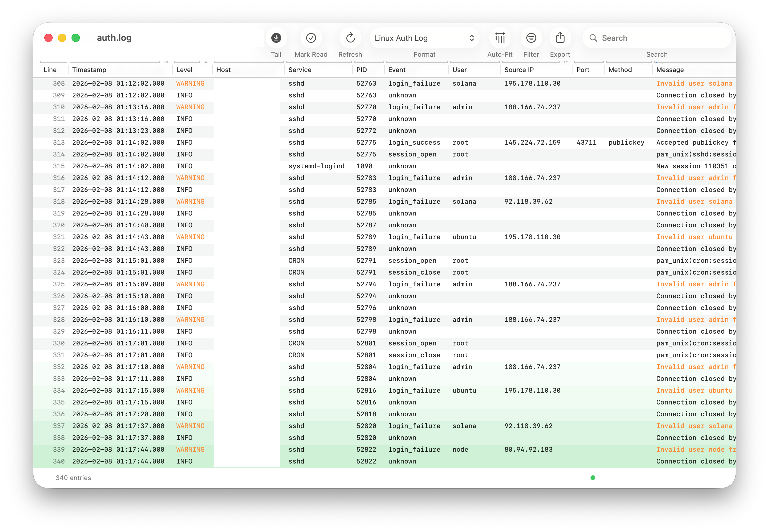Sort entries by the Timestamp column header
Screen dimensions: 769x532
[x=90, y=70]
